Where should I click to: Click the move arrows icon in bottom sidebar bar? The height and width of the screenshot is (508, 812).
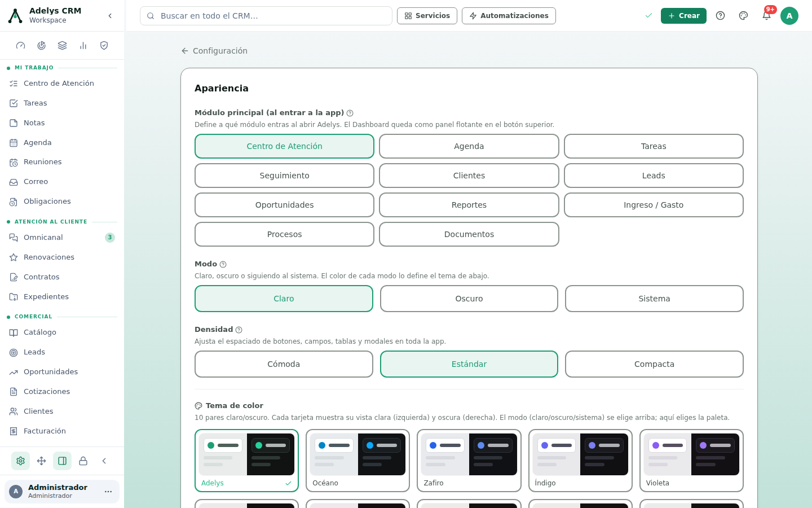(x=42, y=461)
